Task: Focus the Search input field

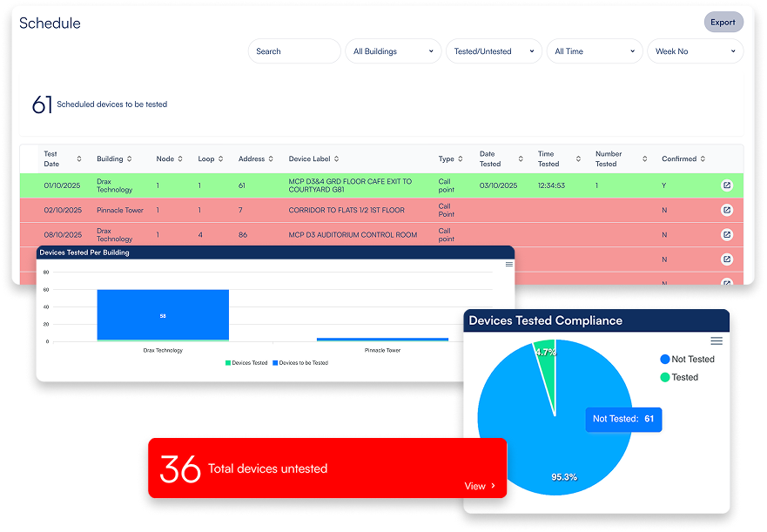Action: tap(293, 51)
